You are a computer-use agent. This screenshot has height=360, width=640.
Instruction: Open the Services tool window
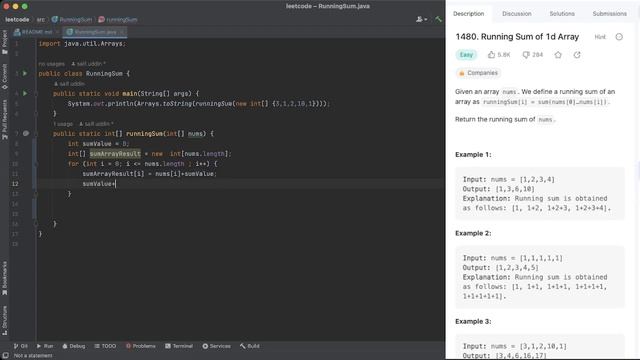216,346
